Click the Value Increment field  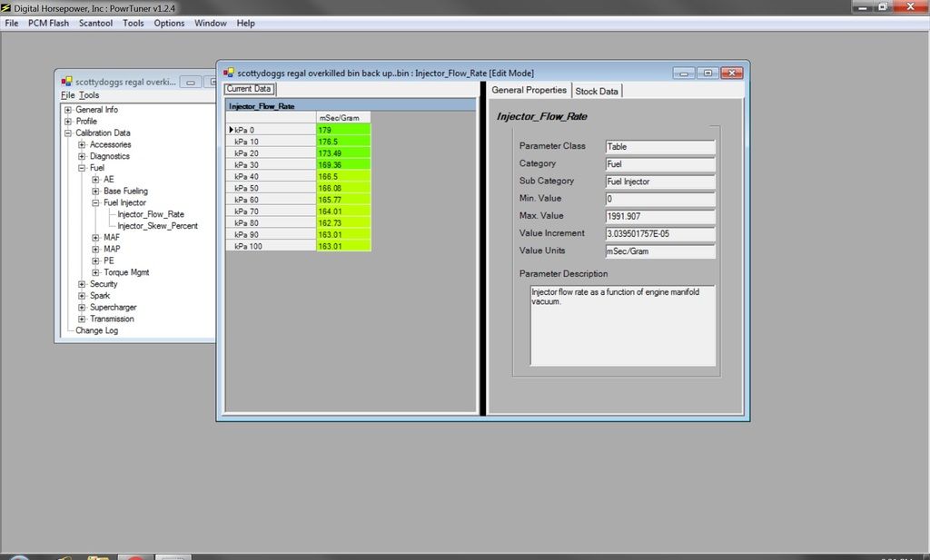click(660, 233)
